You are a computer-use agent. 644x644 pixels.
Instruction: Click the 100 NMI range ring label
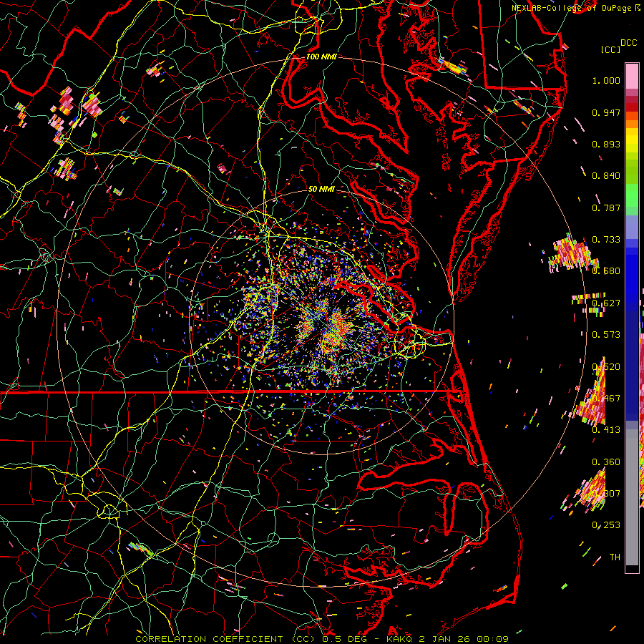click(x=321, y=57)
